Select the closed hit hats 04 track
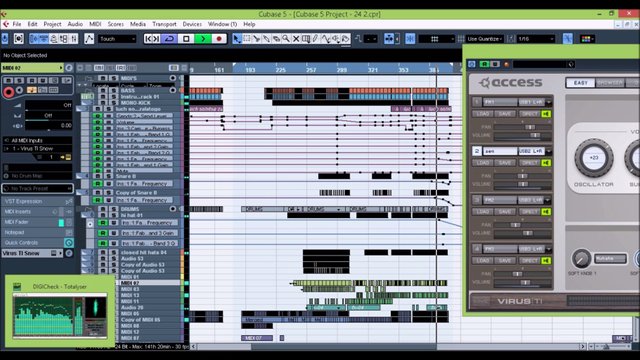Screen dimensions: 640x360 [x=144, y=253]
